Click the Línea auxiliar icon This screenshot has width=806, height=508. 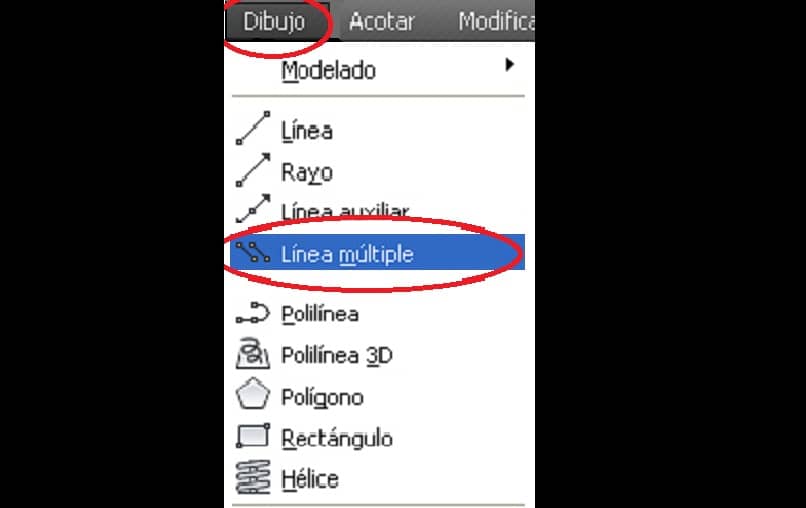(x=252, y=209)
